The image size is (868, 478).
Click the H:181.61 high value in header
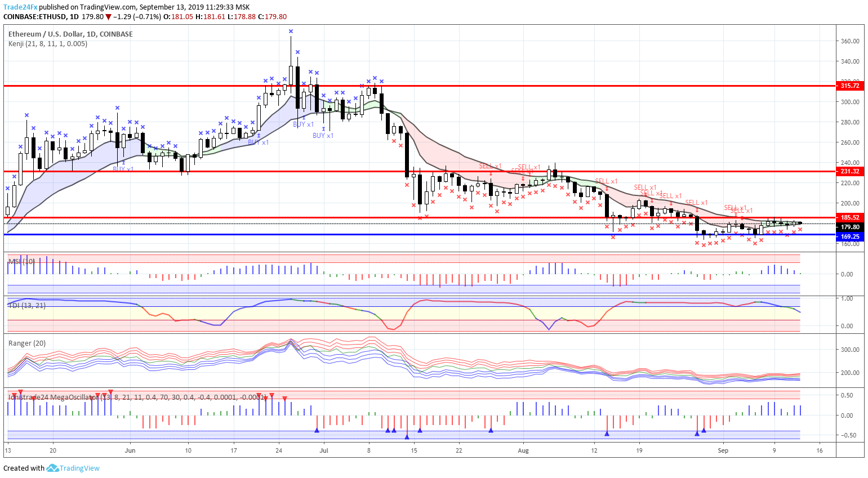coord(210,17)
